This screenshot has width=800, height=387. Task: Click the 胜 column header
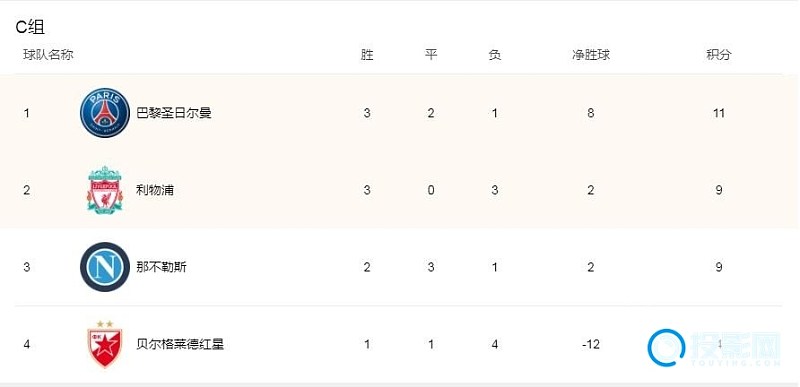[x=367, y=55]
